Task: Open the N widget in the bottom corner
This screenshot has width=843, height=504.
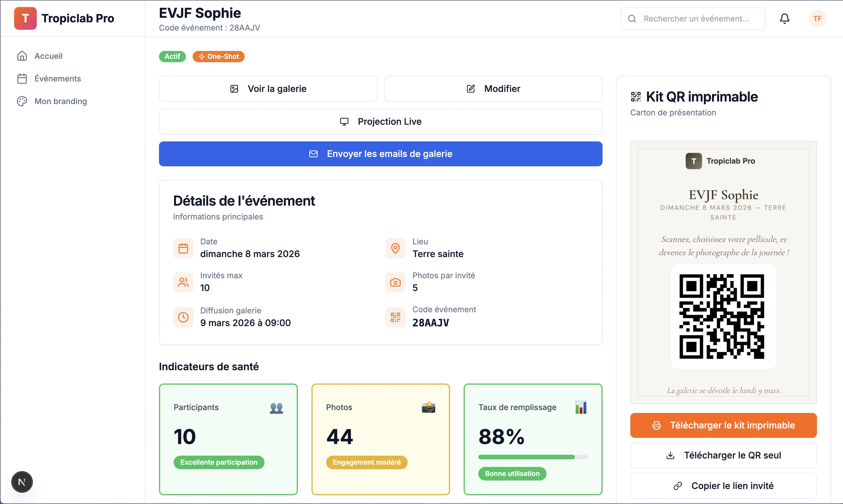Action: 22,482
